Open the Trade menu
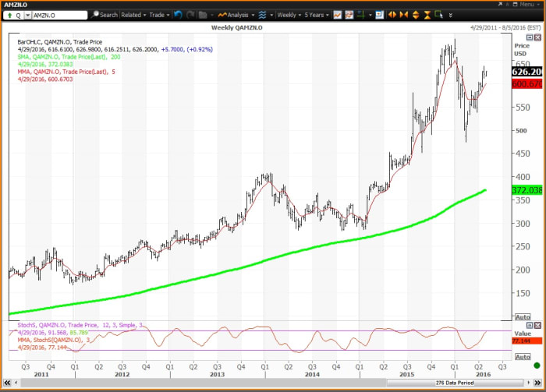 158,15
